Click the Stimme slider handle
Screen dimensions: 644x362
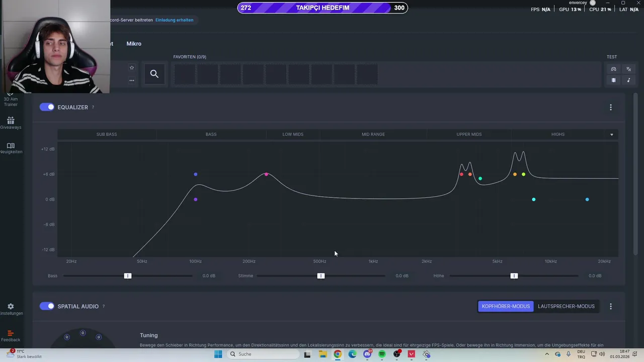[x=321, y=276]
